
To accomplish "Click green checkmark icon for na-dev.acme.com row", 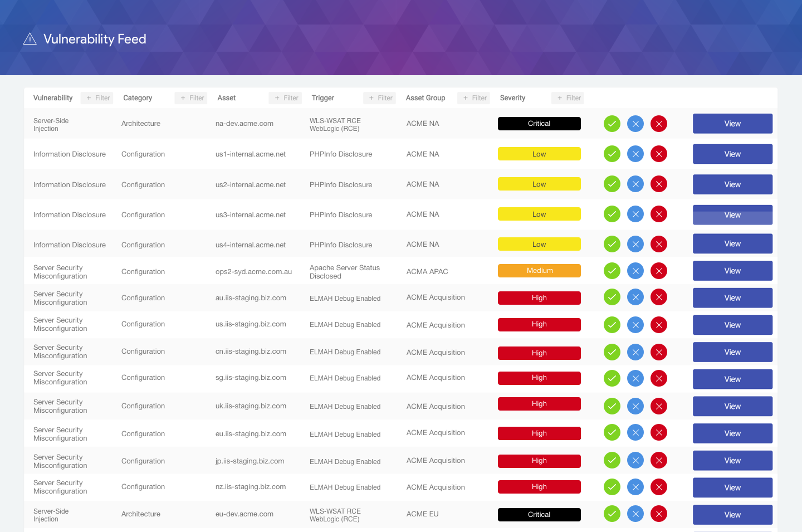I will pos(612,124).
